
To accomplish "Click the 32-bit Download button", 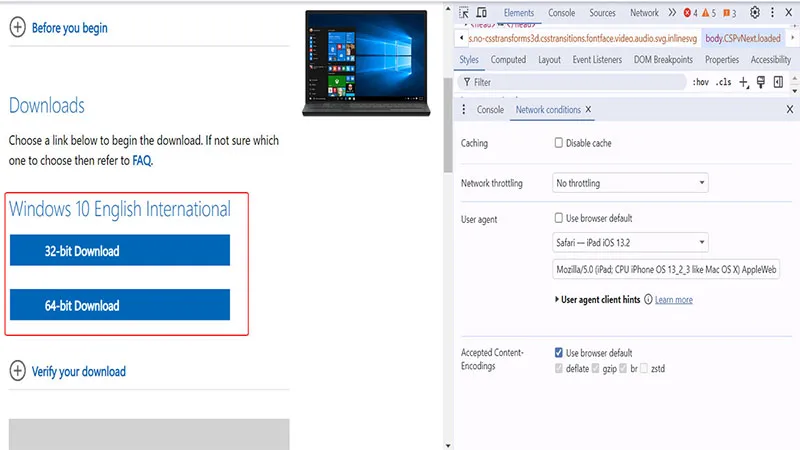I will click(x=120, y=250).
